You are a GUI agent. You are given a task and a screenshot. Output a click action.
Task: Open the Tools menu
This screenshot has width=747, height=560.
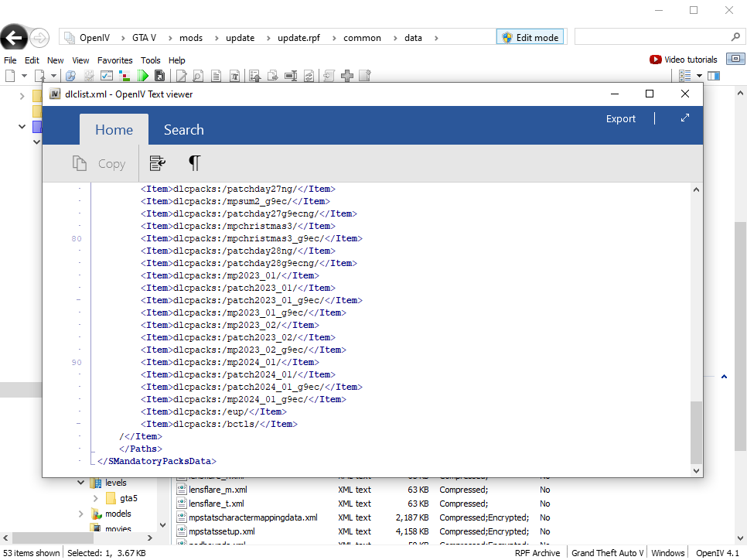tap(150, 60)
